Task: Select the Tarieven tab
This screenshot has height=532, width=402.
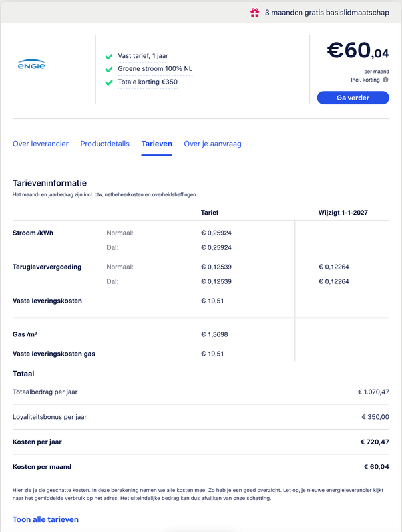Action: click(x=157, y=144)
